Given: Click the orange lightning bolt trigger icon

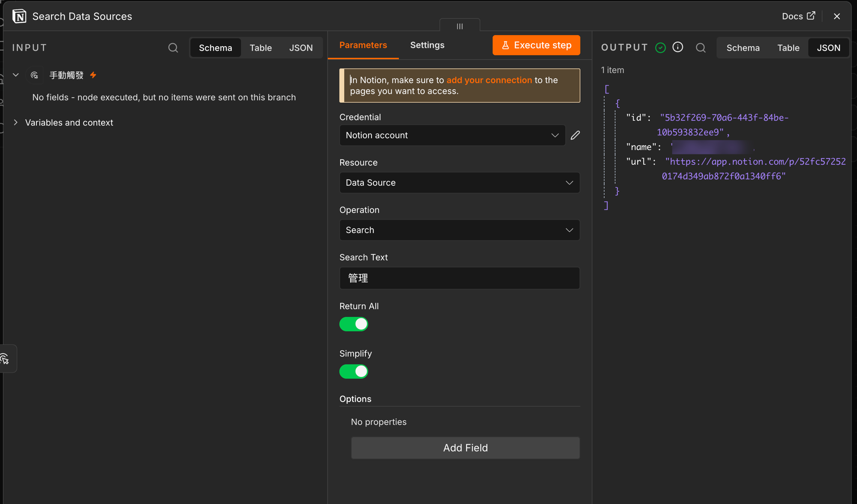Looking at the screenshot, I should pyautogui.click(x=93, y=75).
